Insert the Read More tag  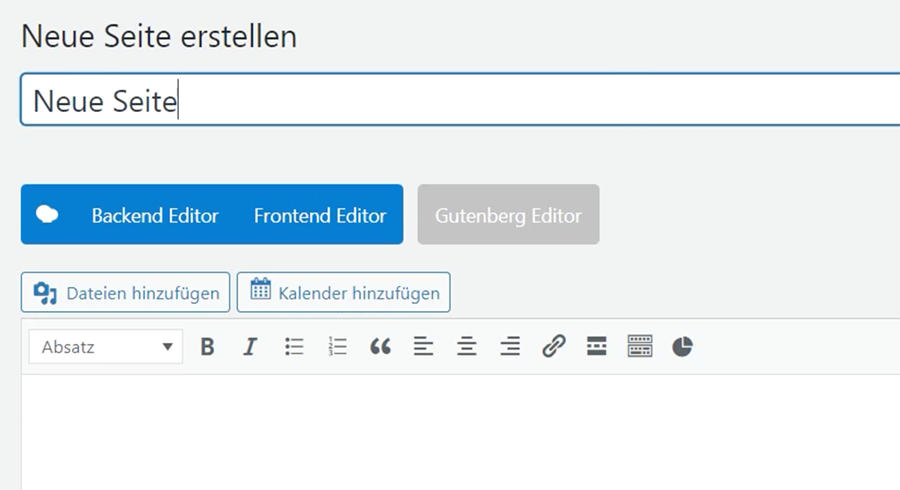pos(596,347)
